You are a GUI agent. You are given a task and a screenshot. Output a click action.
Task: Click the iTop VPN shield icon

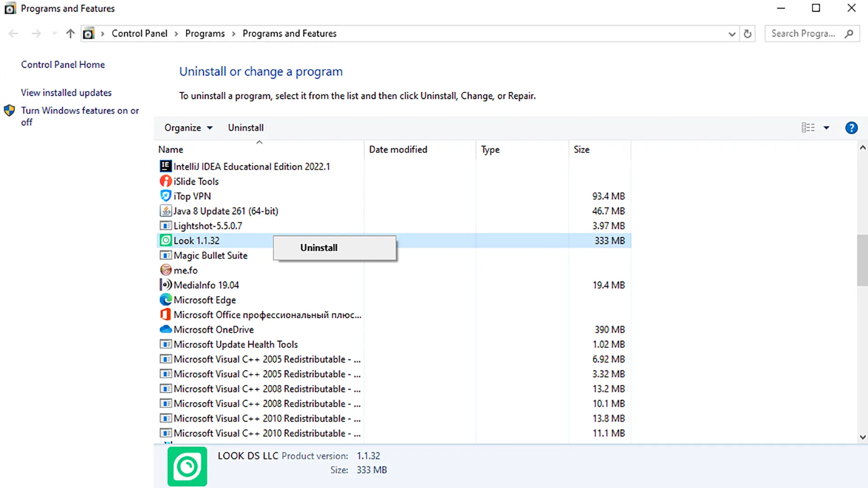click(166, 196)
